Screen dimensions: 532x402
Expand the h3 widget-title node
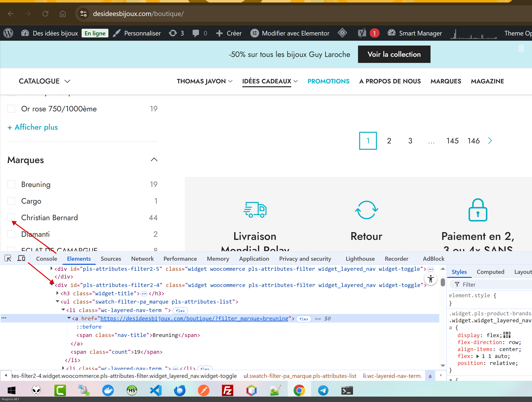[57, 293]
